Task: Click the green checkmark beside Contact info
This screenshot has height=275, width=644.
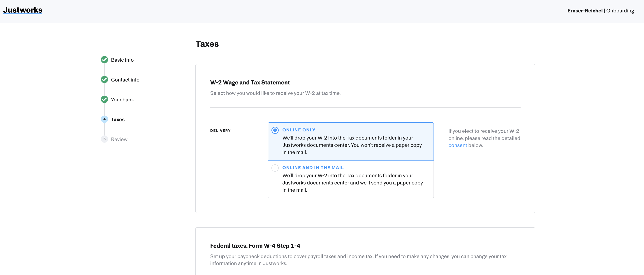Action: tap(104, 79)
